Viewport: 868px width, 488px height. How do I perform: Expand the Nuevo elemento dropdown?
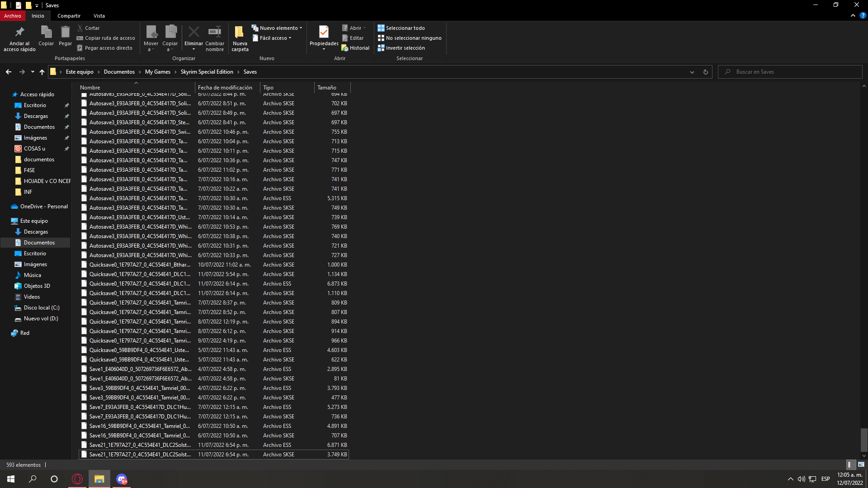[x=277, y=28]
